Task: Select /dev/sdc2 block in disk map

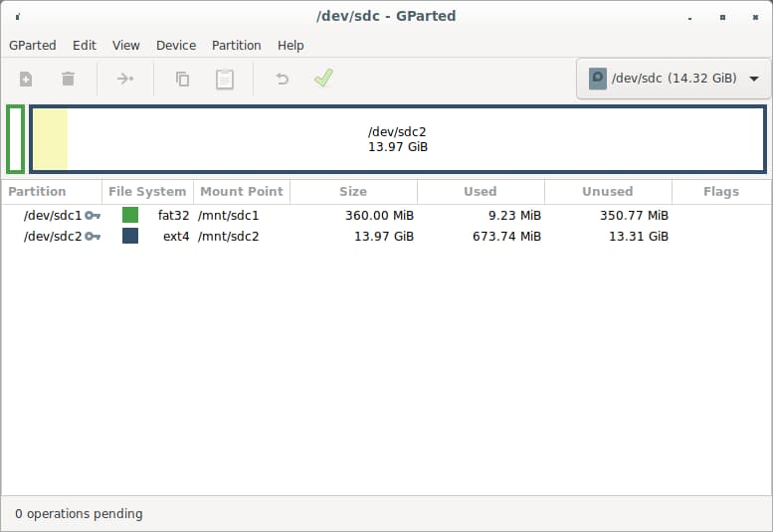Action: pyautogui.click(x=398, y=139)
